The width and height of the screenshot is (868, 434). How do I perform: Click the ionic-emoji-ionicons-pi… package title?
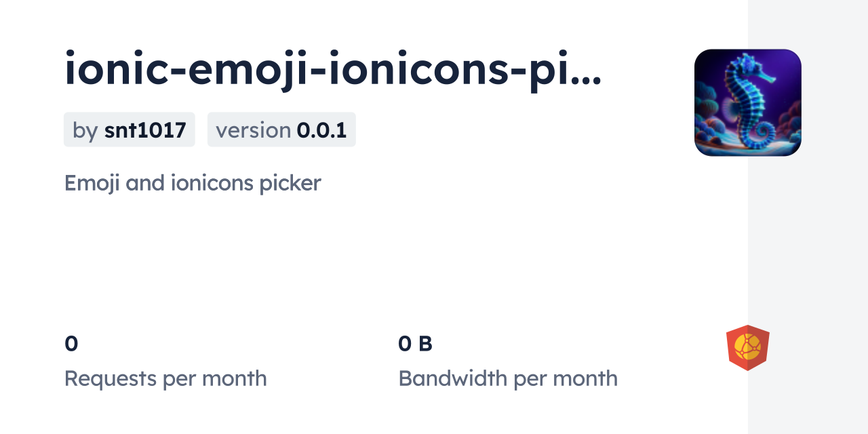click(x=332, y=70)
